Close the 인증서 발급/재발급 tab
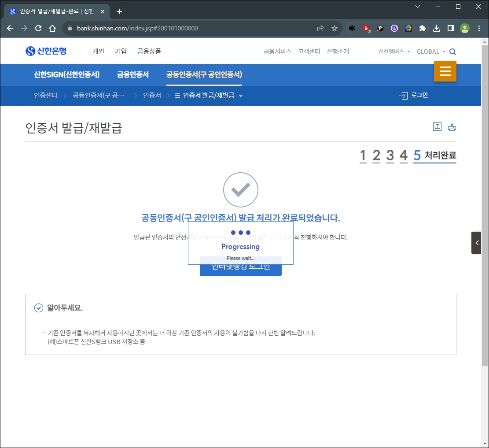This screenshot has height=448, width=489. click(102, 11)
